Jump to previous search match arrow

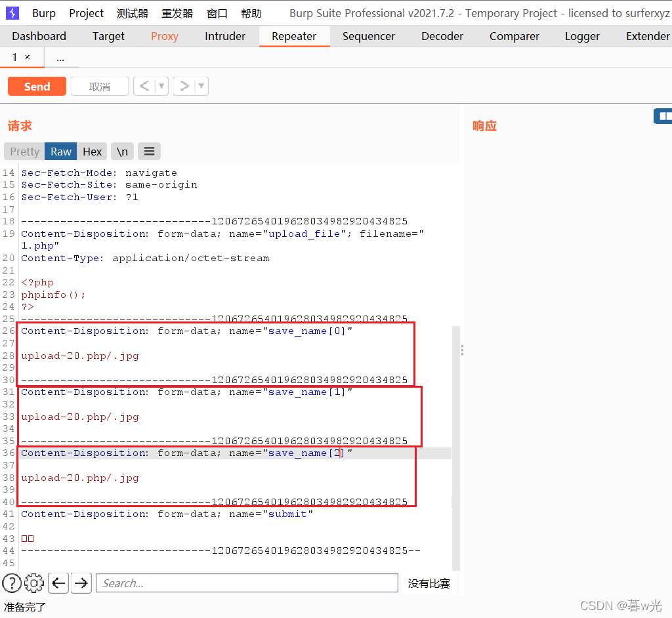tap(58, 583)
